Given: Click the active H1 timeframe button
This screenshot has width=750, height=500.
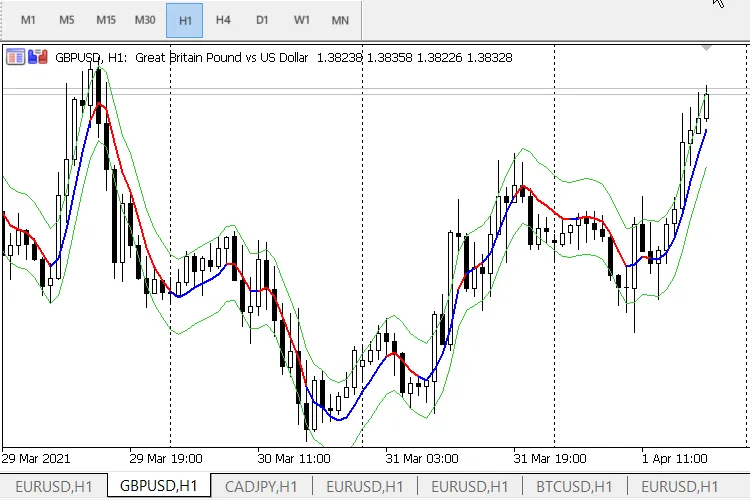Looking at the screenshot, I should pyautogui.click(x=184, y=20).
